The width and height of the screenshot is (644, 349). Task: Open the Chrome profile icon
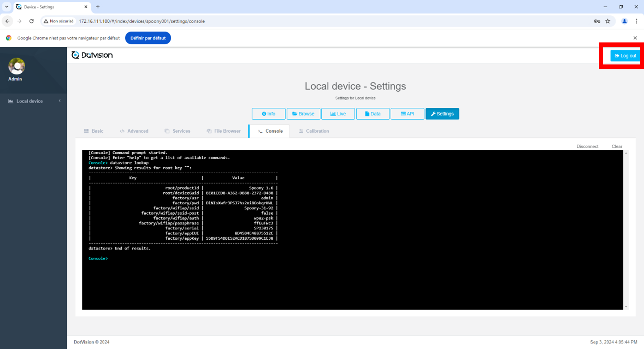click(x=624, y=21)
